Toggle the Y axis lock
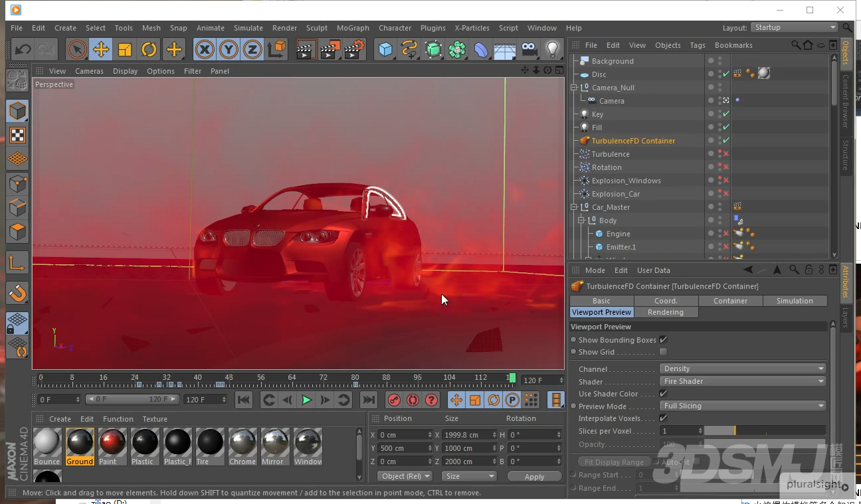The image size is (861, 504). coord(229,49)
